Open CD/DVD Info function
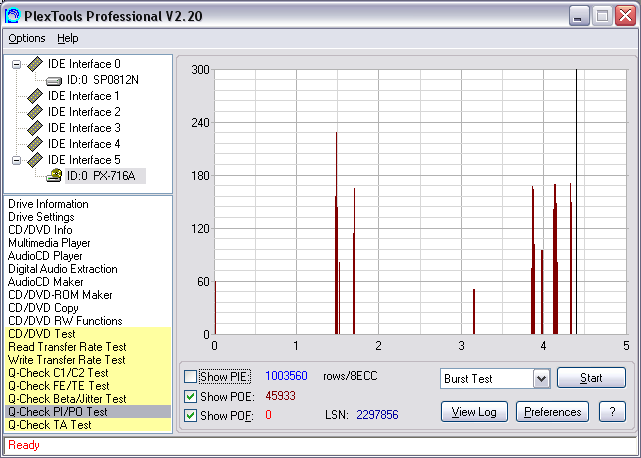 click(x=40, y=230)
